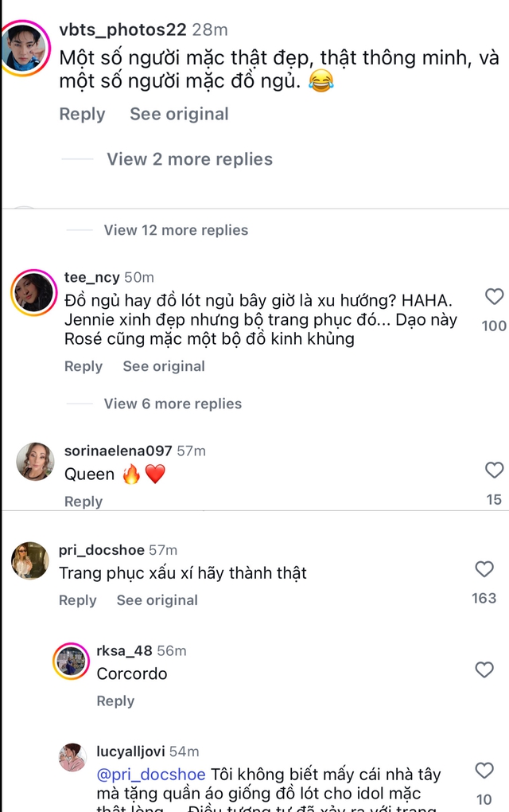Tap the heart icon on tee_ncy's comment
The width and height of the screenshot is (509, 812).
[x=493, y=297]
